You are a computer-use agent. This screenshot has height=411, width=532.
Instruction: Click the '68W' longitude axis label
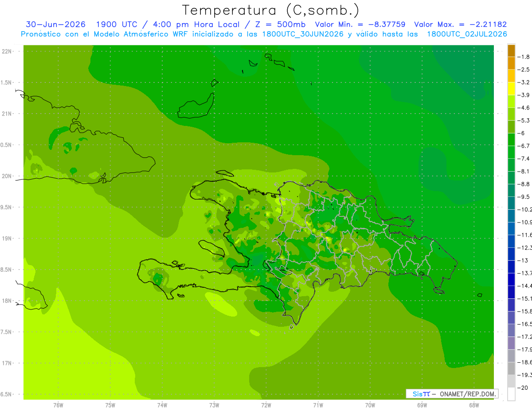(474, 405)
